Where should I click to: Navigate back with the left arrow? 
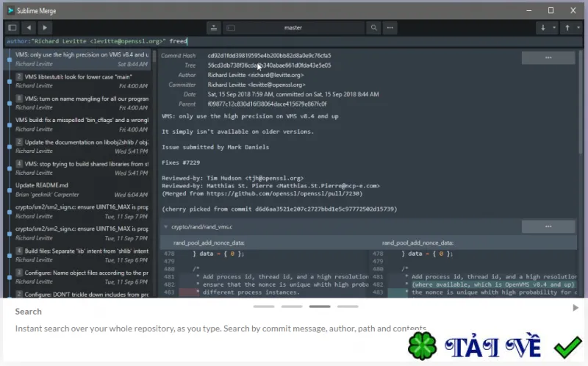pos(29,28)
